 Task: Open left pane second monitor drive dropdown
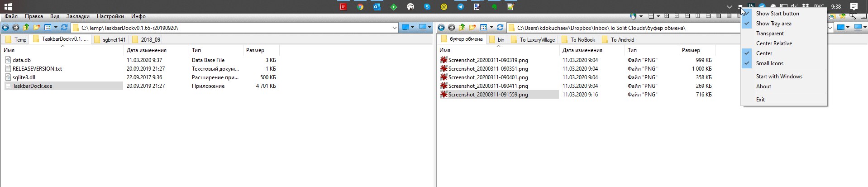click(429, 28)
